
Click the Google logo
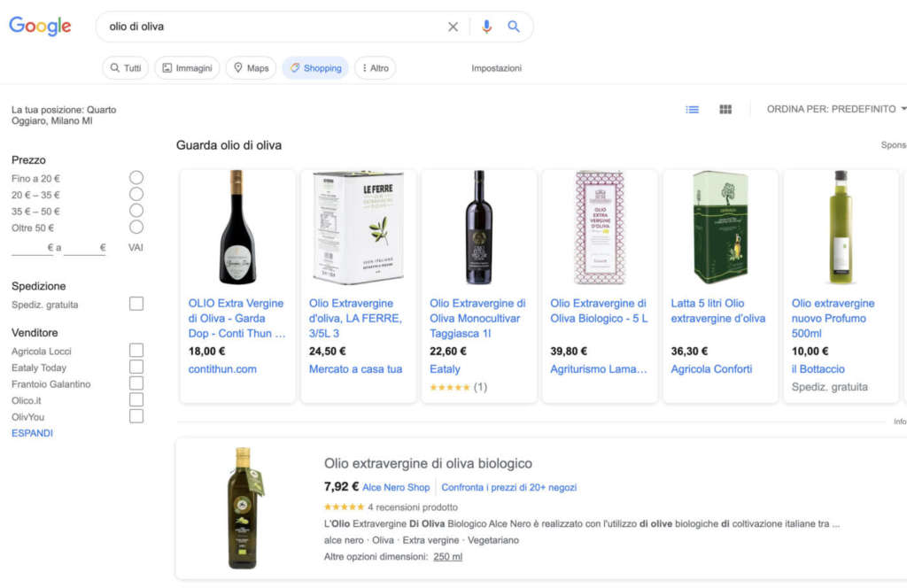[x=40, y=26]
